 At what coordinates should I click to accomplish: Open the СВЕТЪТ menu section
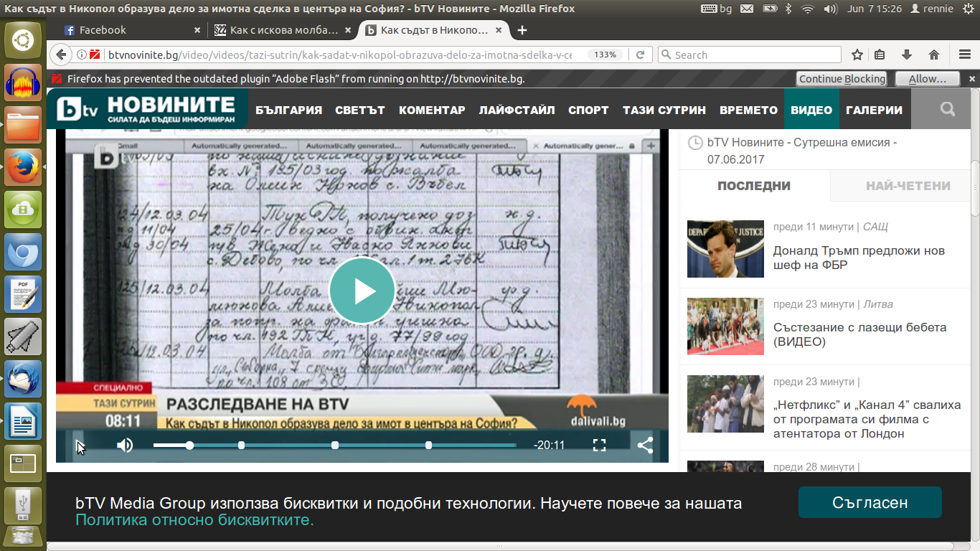(360, 110)
